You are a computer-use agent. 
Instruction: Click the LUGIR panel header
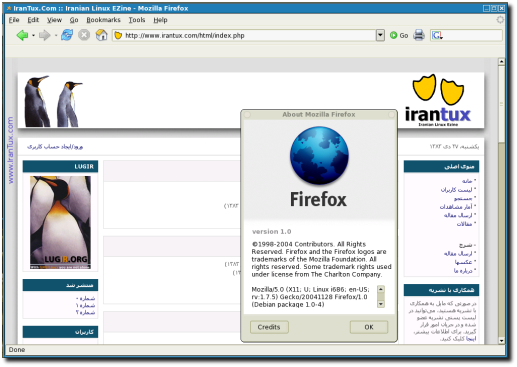click(60, 166)
